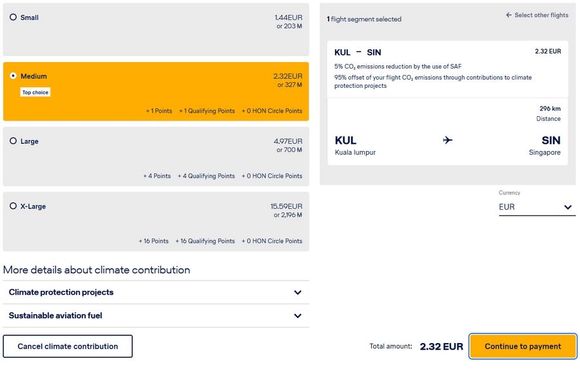
Task: Click the Top choice badge
Action: coord(35,92)
